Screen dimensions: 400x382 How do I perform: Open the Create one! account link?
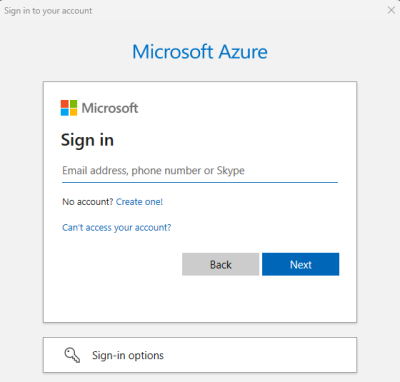[x=139, y=202]
